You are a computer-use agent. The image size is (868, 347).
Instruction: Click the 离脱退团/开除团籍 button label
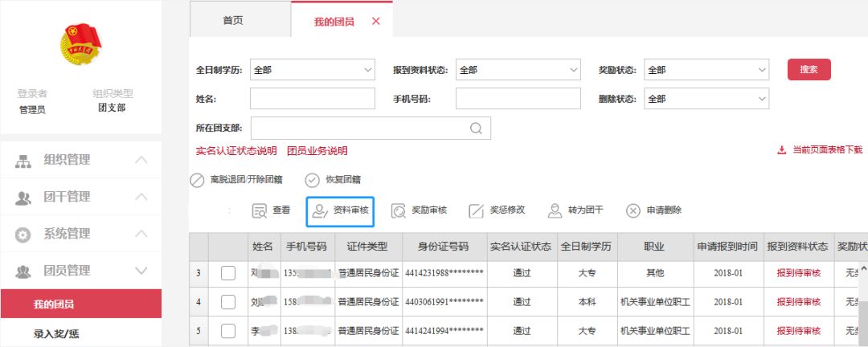pyautogui.click(x=247, y=180)
